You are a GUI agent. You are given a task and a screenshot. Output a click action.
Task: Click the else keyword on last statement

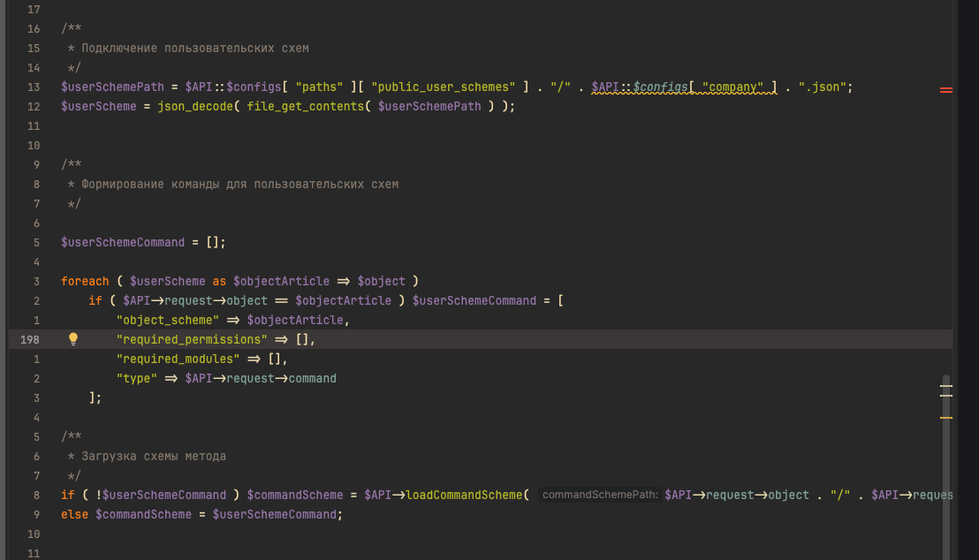pos(74,514)
